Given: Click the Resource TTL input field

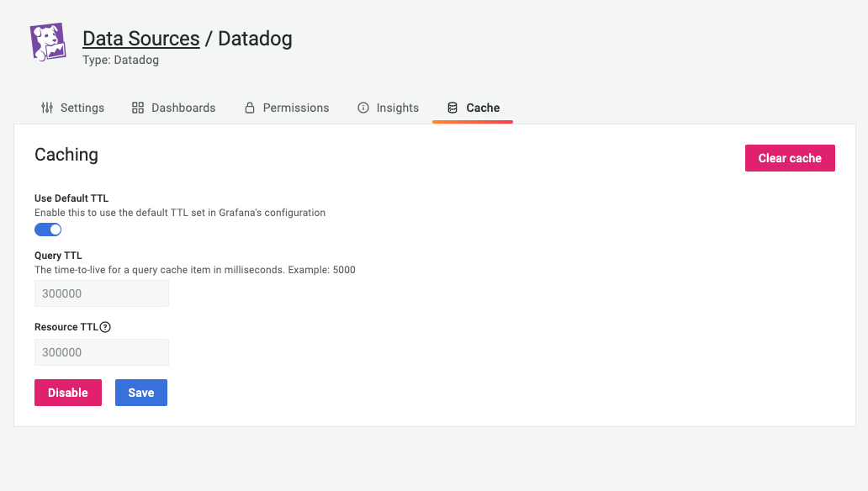Looking at the screenshot, I should pos(102,352).
